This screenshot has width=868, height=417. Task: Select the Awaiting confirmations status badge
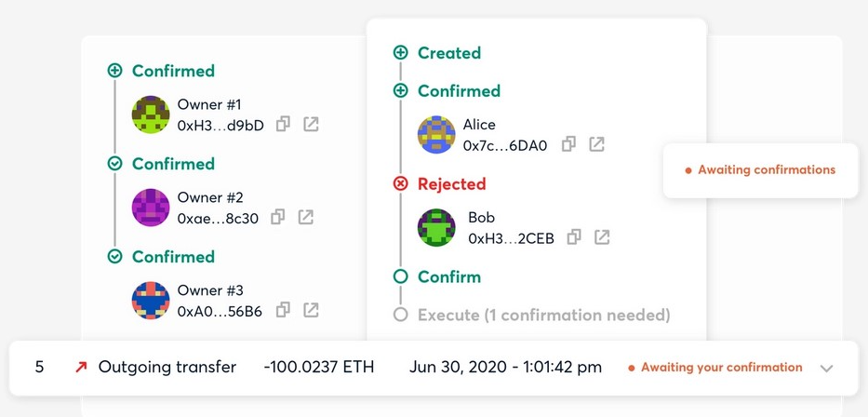(x=760, y=170)
